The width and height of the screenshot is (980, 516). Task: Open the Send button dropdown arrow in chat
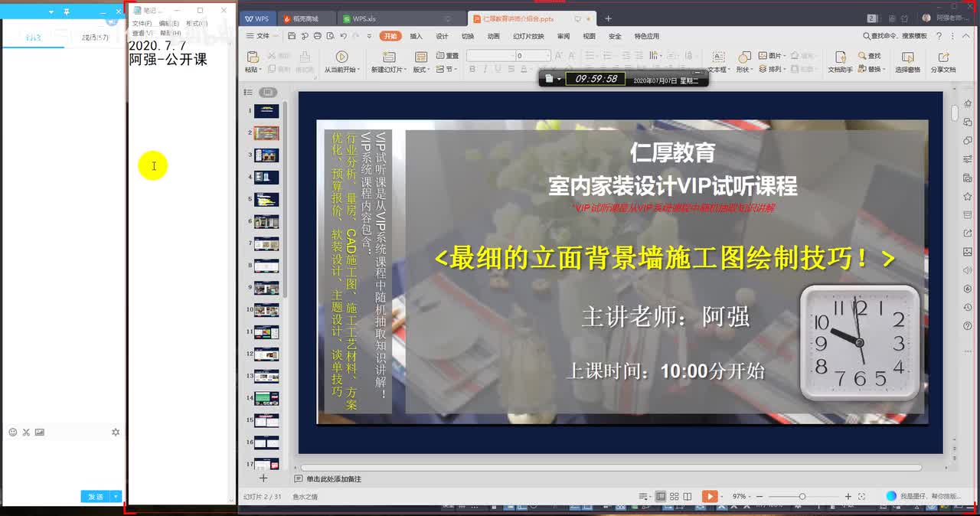(x=116, y=496)
